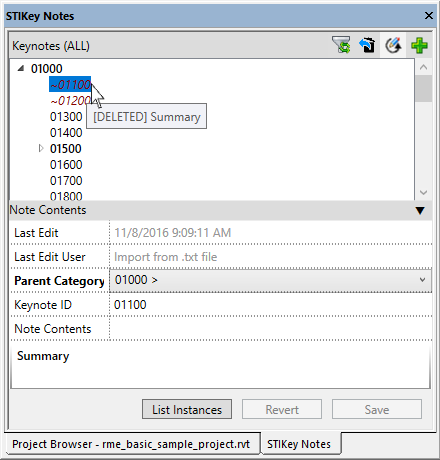The height and width of the screenshot is (460, 440).
Task: Switch to the Project Browser tab
Action: point(131,444)
